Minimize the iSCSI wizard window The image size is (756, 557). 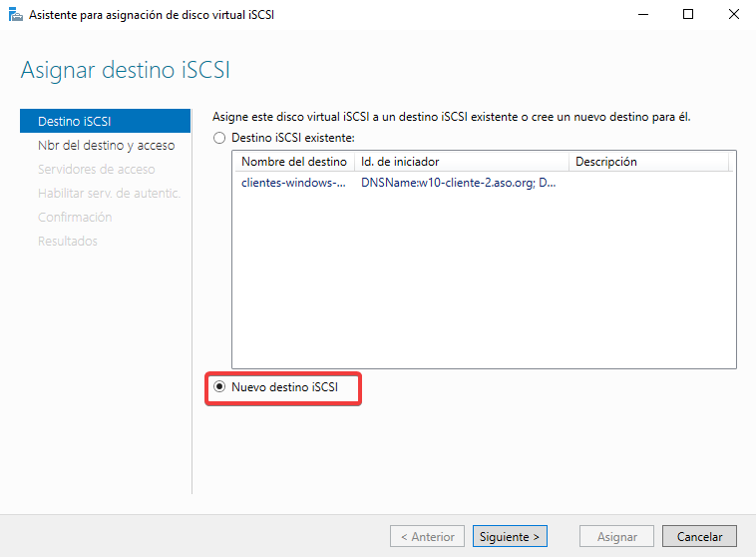[x=640, y=15]
